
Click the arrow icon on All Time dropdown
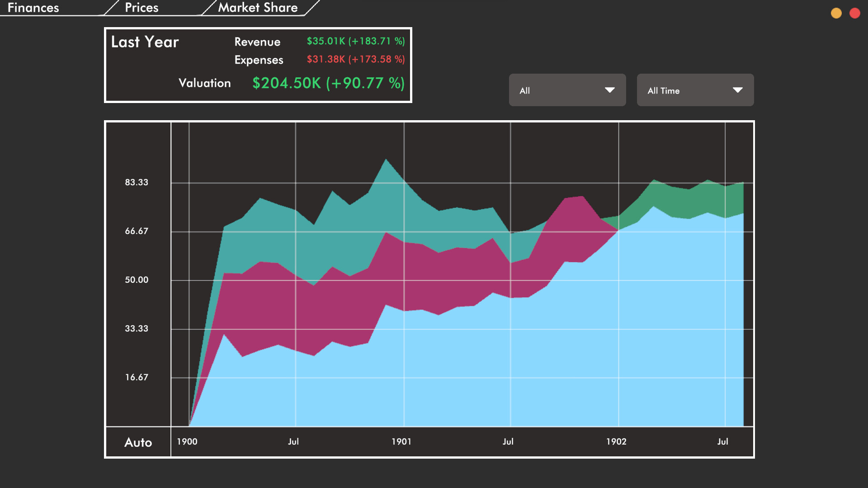point(737,90)
